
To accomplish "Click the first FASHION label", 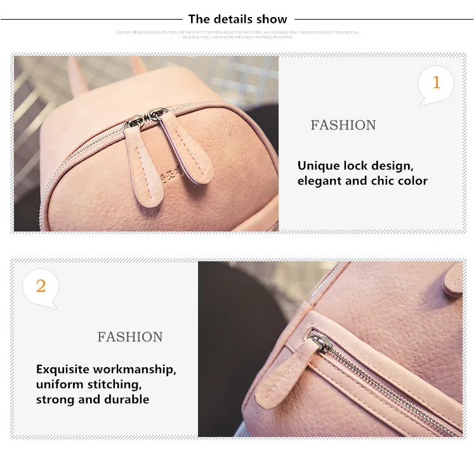I will 343,125.
